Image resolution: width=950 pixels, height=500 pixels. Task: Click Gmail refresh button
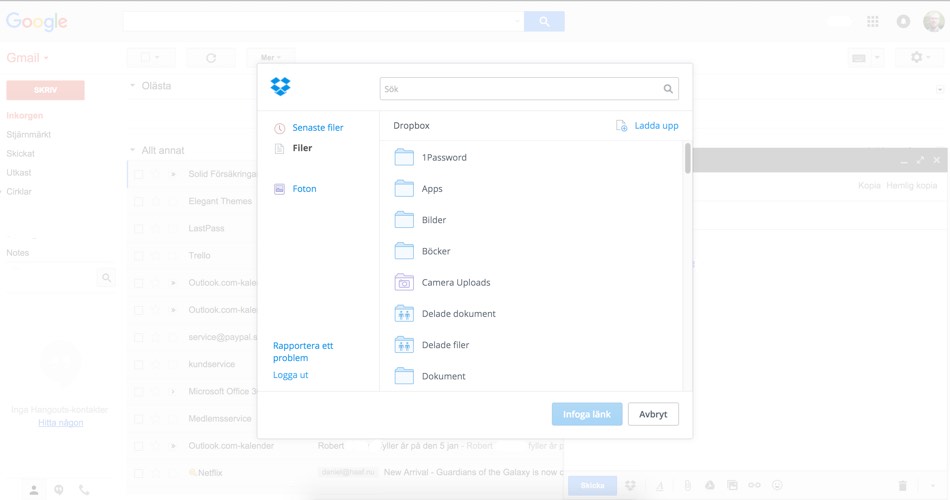click(x=211, y=58)
